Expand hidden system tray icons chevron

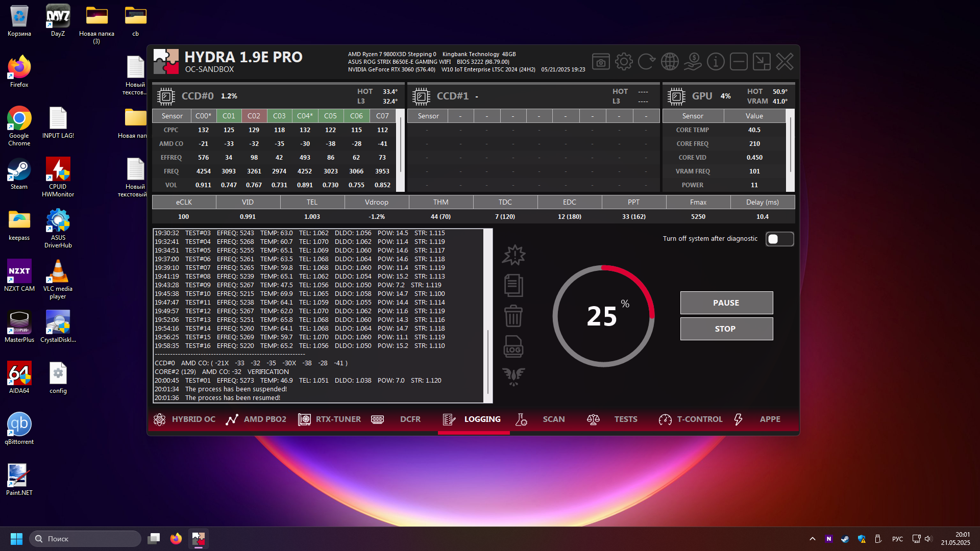pos(813,539)
